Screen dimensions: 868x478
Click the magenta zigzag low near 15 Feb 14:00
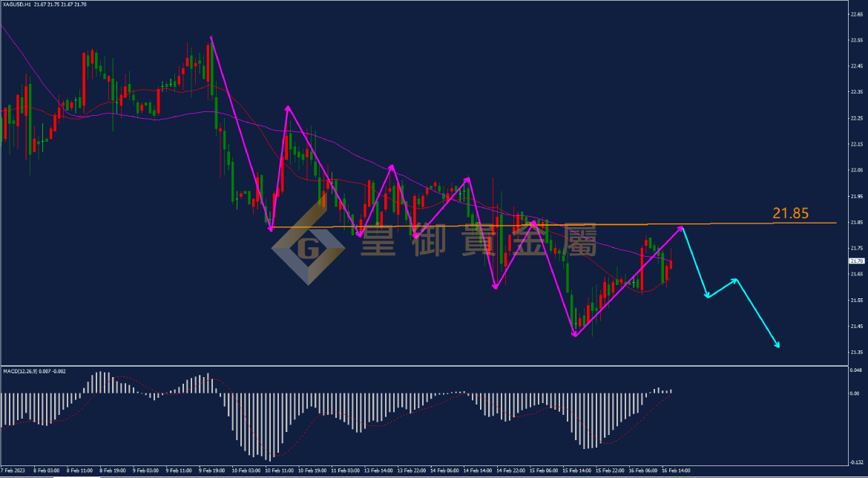[574, 335]
